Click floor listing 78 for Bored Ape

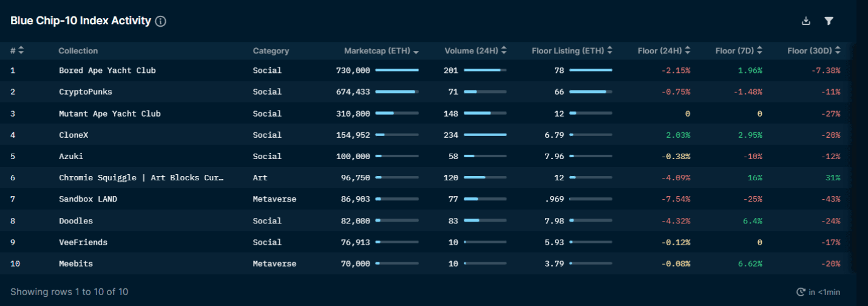click(559, 70)
